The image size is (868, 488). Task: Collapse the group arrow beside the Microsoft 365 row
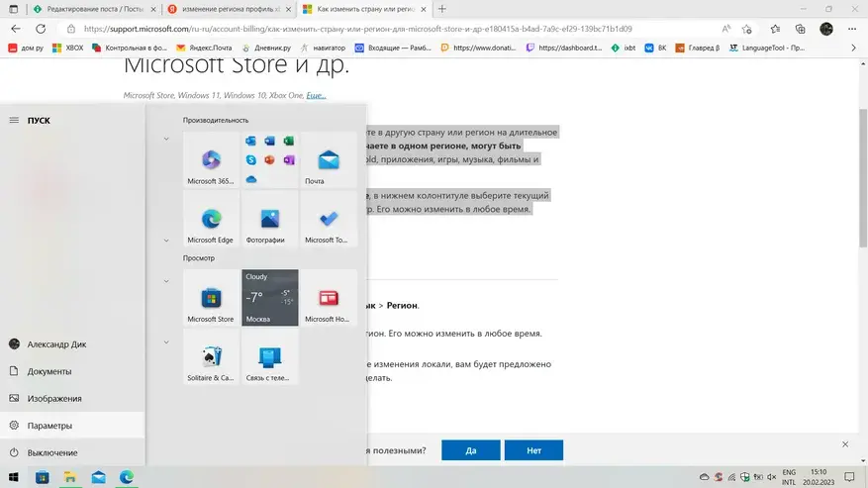(166, 139)
